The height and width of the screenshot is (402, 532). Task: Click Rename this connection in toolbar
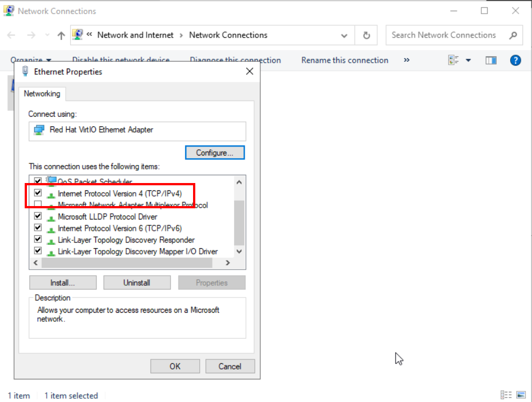pyautogui.click(x=345, y=60)
